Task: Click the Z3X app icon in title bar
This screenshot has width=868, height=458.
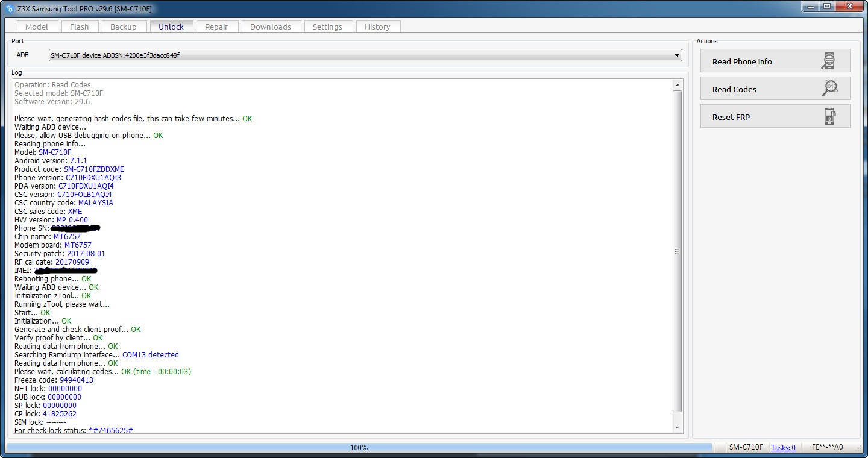Action: [9, 8]
